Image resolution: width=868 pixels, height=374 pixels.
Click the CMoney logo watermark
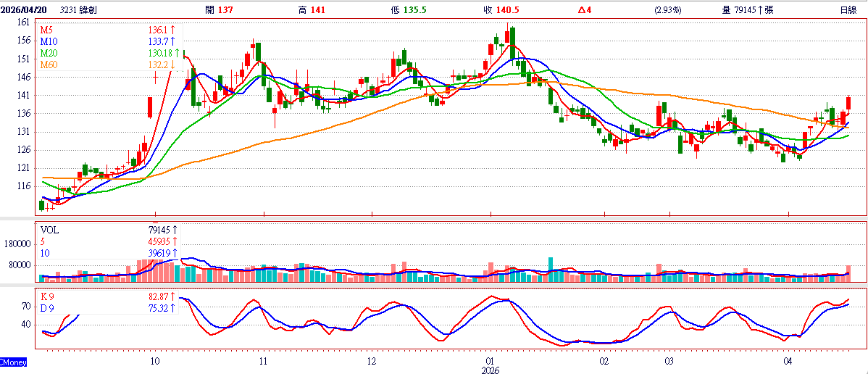[13, 361]
